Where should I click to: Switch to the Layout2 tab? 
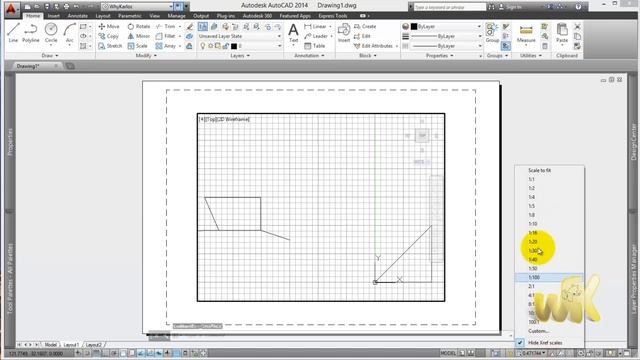(93, 345)
